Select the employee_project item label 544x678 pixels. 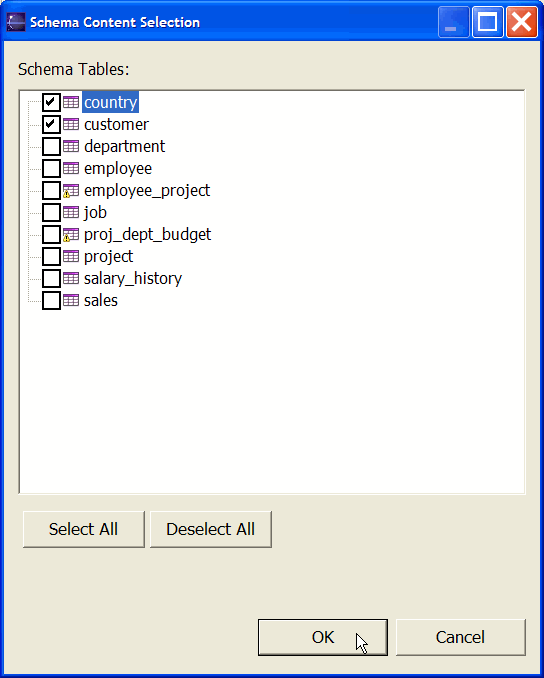(147, 190)
